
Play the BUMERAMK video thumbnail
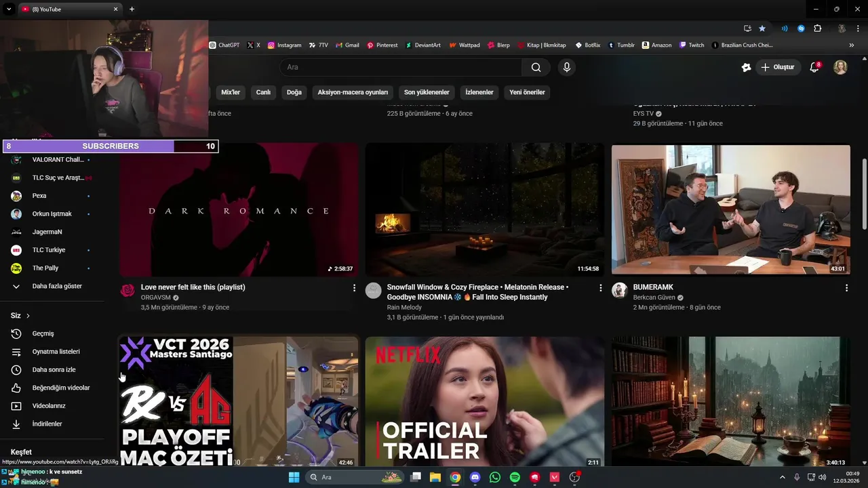pos(731,210)
